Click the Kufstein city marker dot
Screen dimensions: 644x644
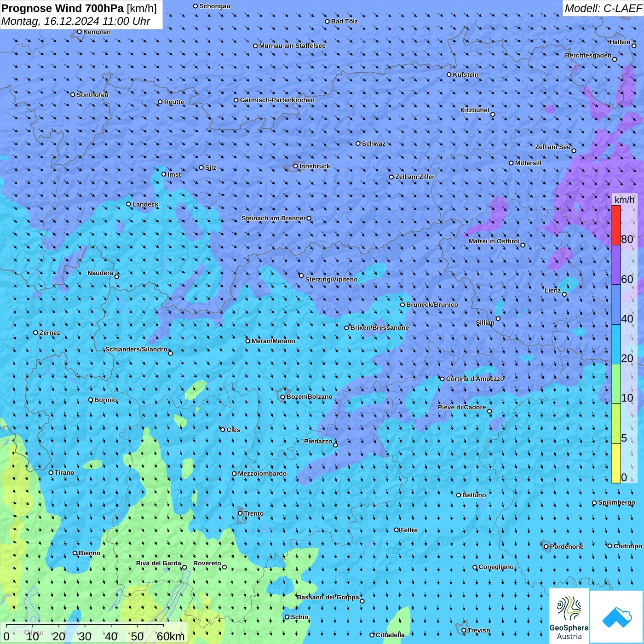(449, 75)
